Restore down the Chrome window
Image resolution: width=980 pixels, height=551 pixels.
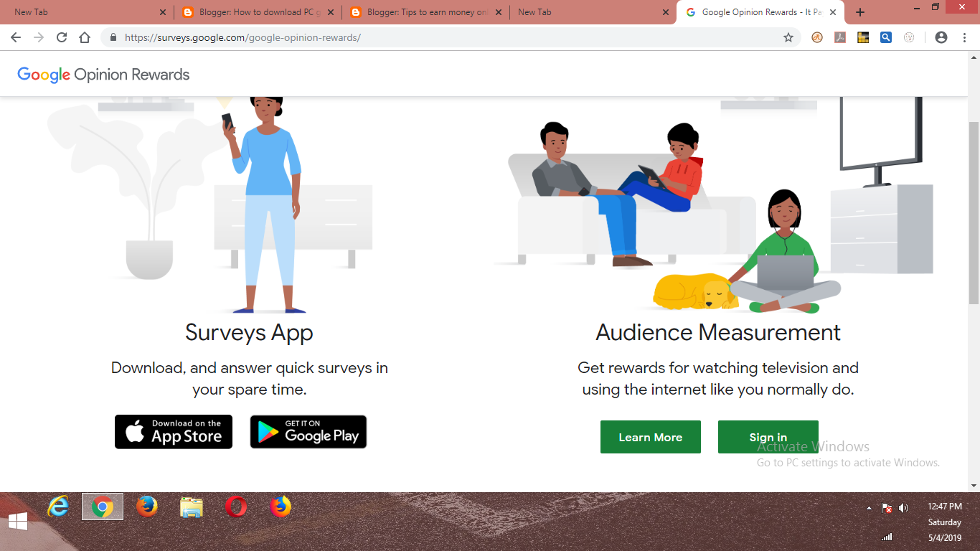coord(936,6)
